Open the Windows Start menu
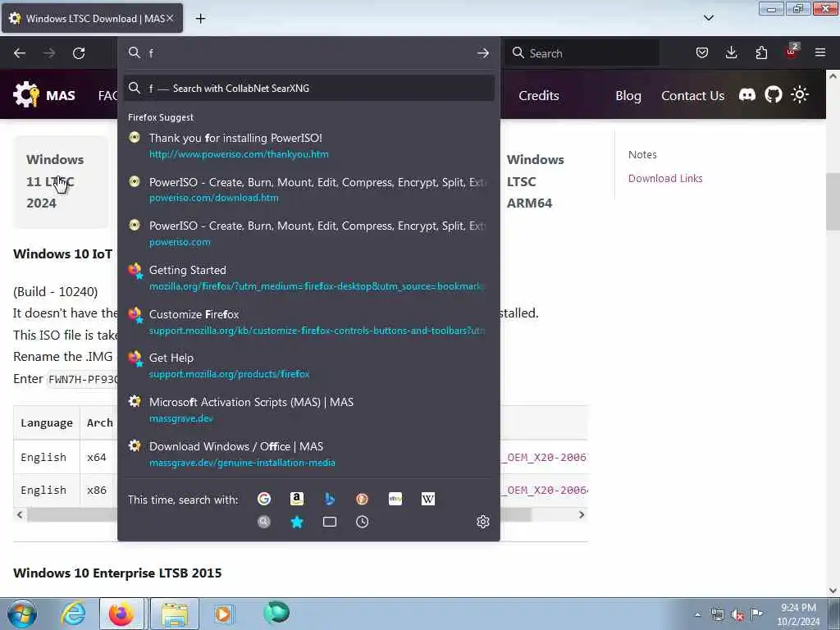 (22, 614)
